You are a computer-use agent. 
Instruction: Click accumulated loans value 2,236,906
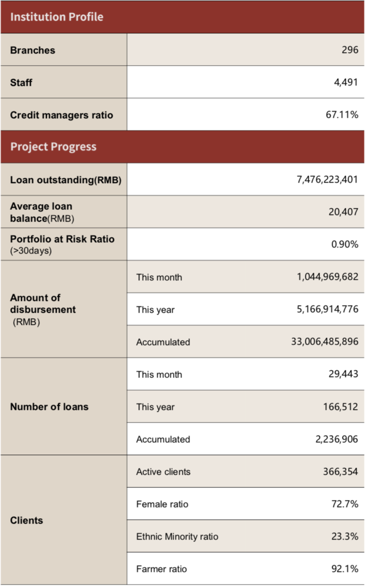(336, 439)
